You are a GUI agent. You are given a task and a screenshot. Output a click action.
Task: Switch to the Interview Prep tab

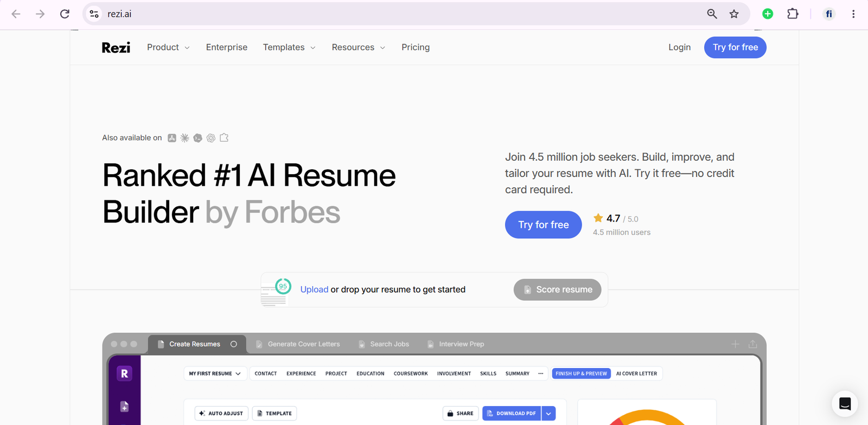[456, 344]
